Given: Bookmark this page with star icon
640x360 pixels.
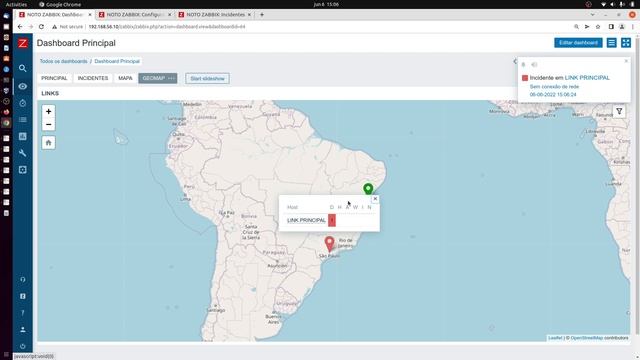Looking at the screenshot, I should click(x=598, y=27).
